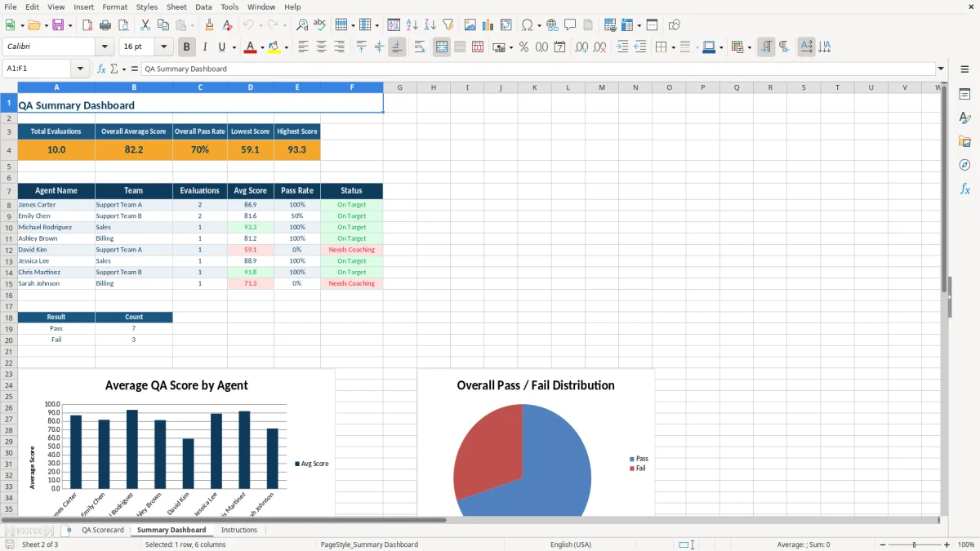Open background color dropdown arrow

pyautogui.click(x=286, y=47)
